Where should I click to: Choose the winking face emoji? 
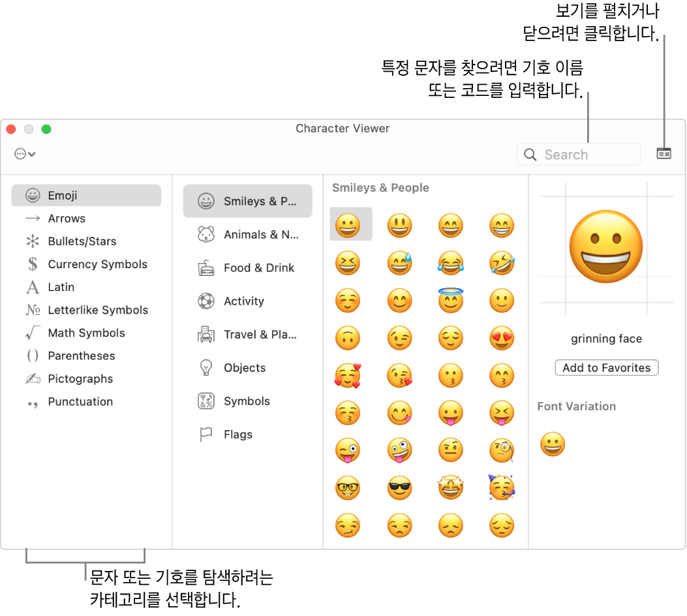tap(399, 338)
